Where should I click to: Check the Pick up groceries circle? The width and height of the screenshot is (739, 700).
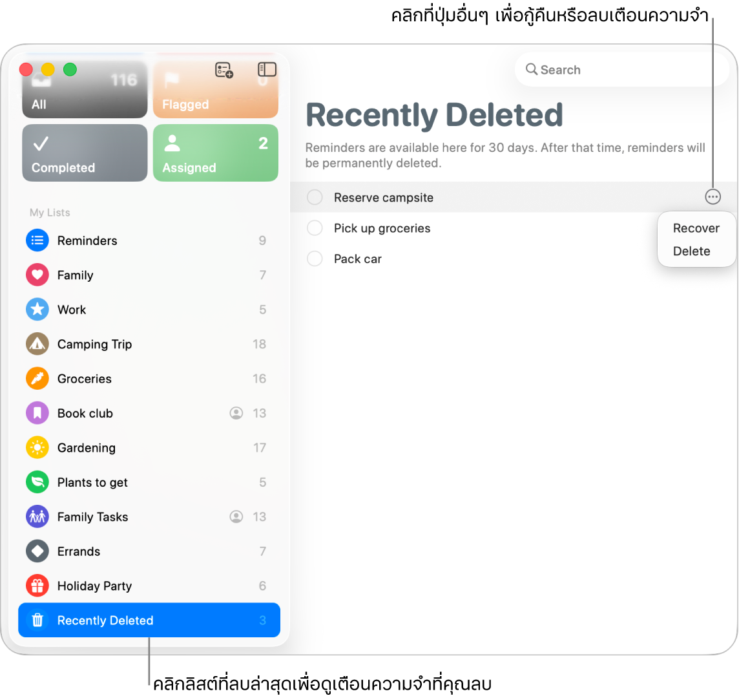click(315, 228)
